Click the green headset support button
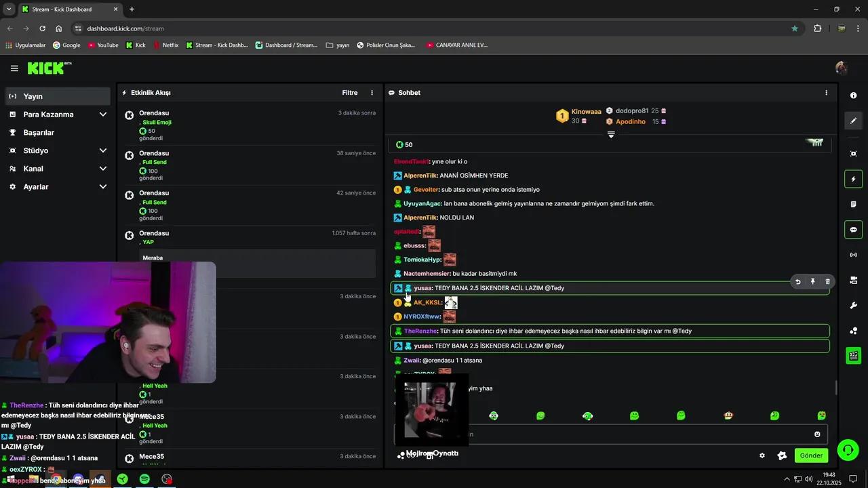This screenshot has width=868, height=488. (x=847, y=450)
